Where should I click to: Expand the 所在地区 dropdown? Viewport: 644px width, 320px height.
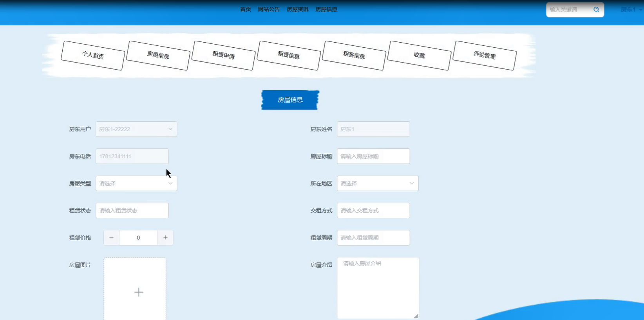tap(378, 183)
